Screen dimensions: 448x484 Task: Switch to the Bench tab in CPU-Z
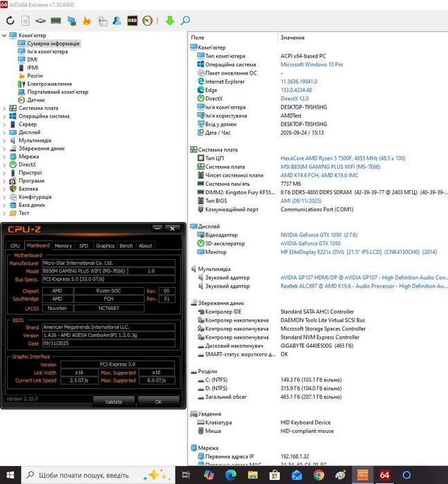click(x=127, y=245)
